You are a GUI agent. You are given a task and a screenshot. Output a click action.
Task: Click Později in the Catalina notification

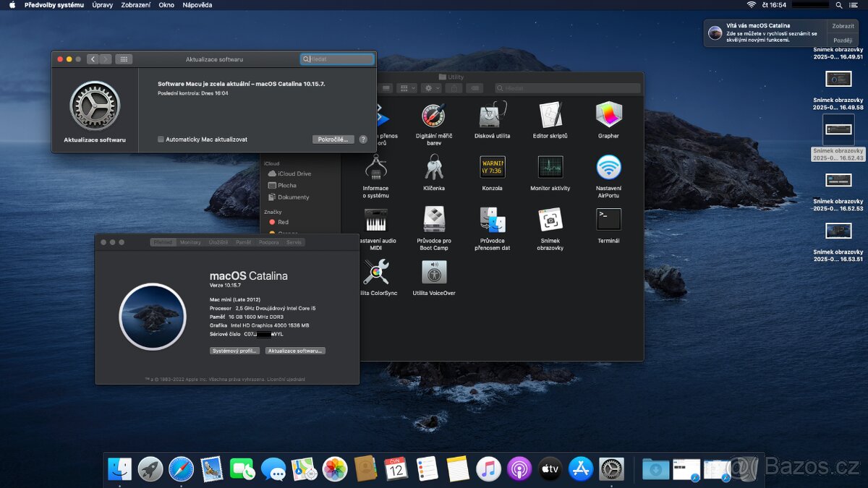pos(843,40)
